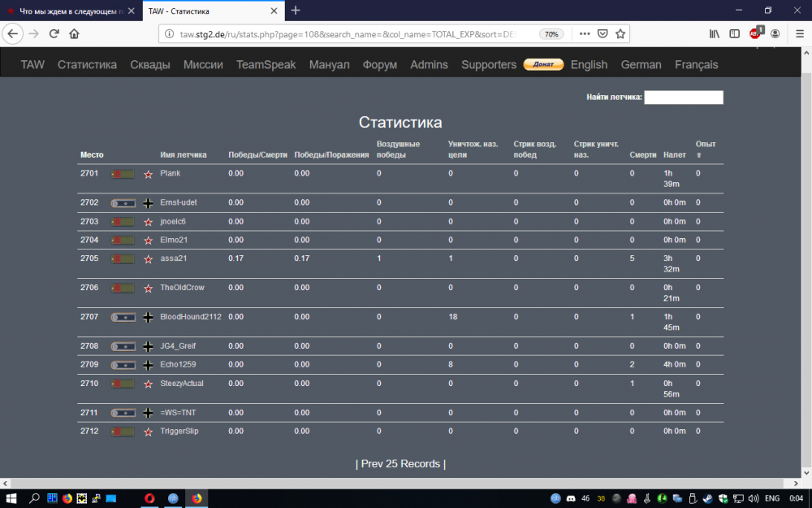Open page actions three-dot menu
The height and width of the screenshot is (508, 812).
coord(585,33)
